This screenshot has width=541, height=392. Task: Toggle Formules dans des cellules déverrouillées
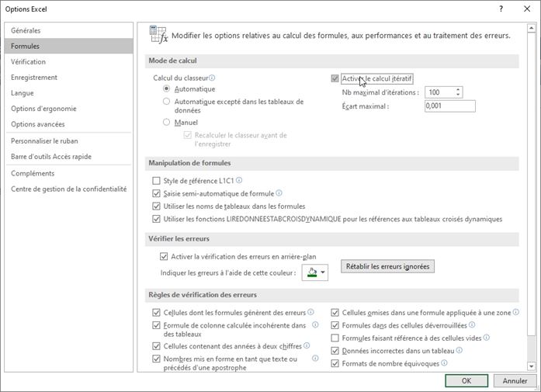(x=335, y=325)
